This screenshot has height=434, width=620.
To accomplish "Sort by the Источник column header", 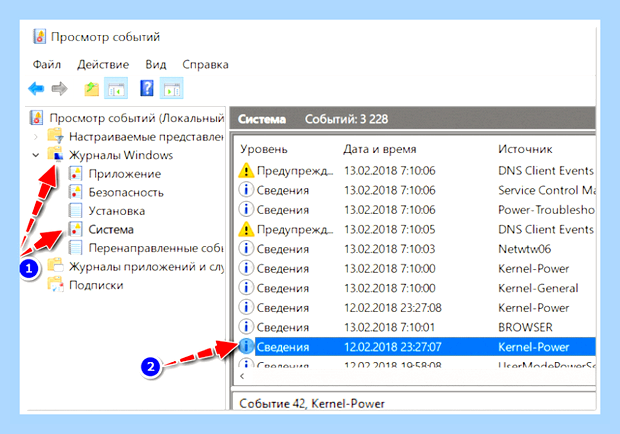I will point(525,149).
